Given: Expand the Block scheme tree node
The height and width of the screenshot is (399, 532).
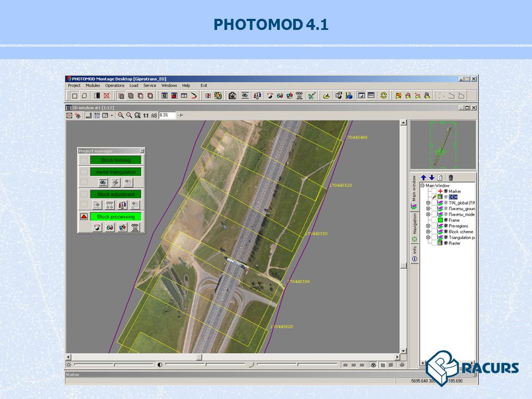Looking at the screenshot, I should (428, 232).
